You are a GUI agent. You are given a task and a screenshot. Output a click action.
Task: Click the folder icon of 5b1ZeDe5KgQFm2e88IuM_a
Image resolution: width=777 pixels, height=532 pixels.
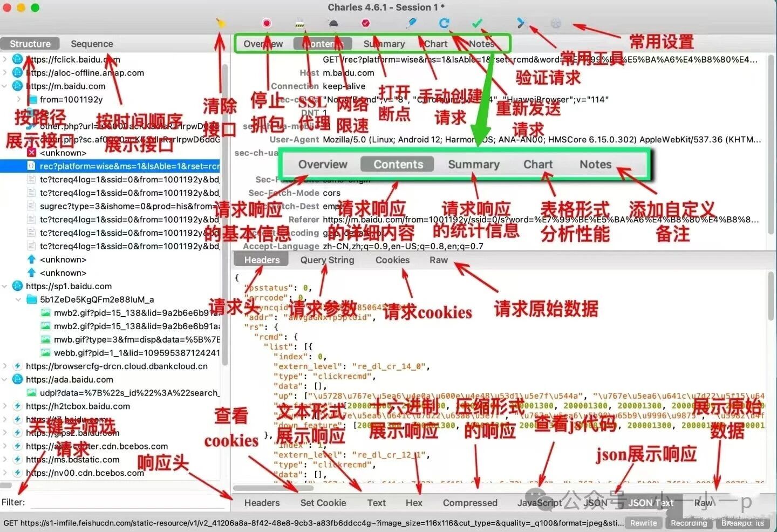click(x=32, y=299)
